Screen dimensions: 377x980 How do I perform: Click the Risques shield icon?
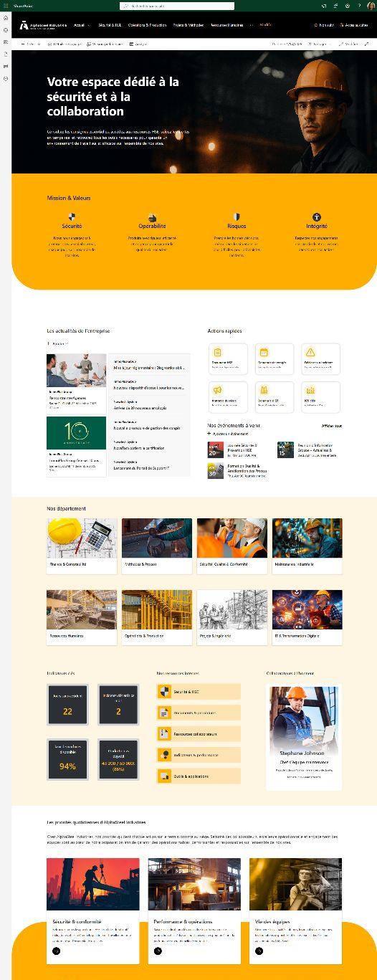coord(236,216)
